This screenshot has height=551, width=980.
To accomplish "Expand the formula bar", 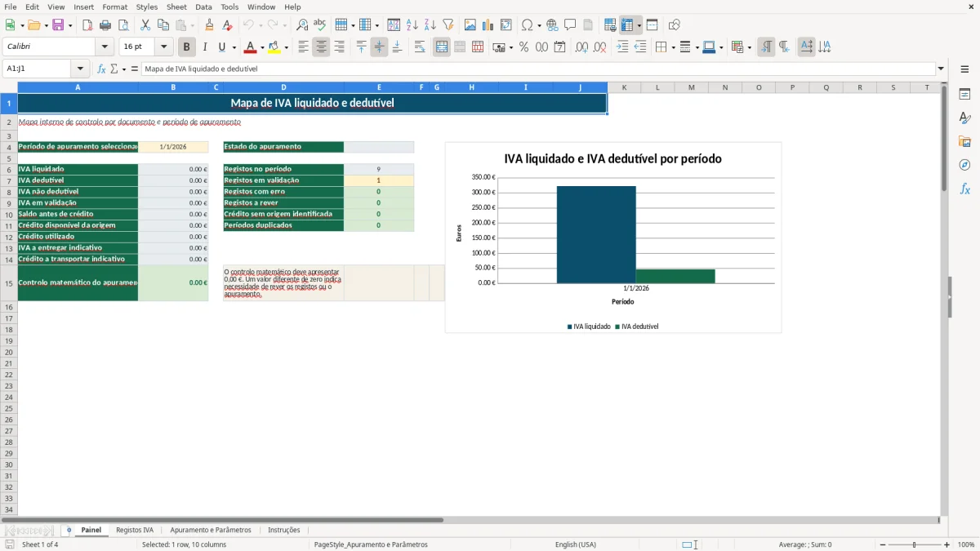I will tap(942, 69).
